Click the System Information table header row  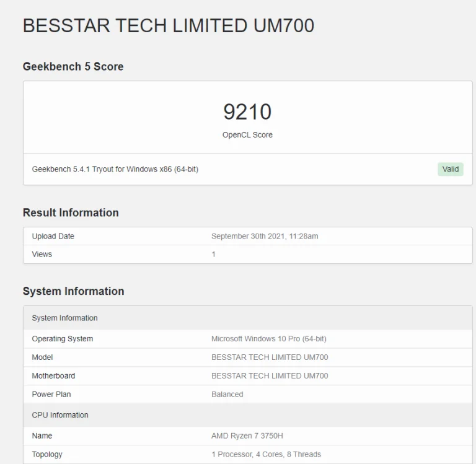click(x=248, y=318)
